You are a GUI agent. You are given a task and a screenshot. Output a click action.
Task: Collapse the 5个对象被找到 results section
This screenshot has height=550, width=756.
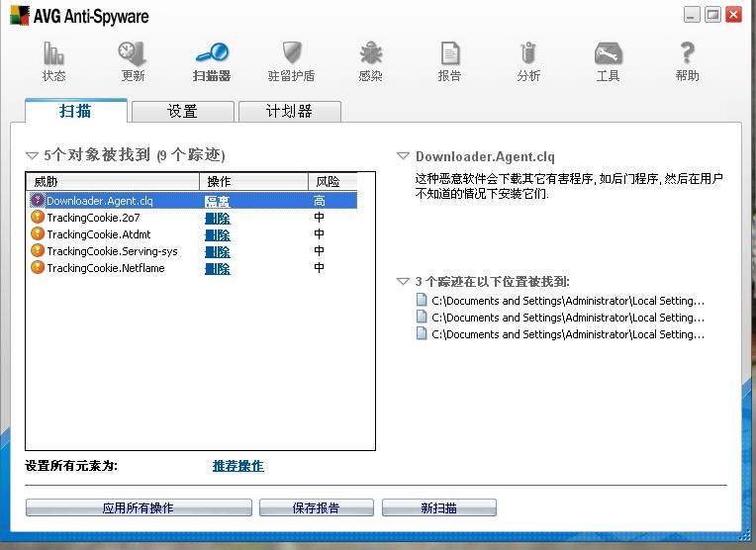pos(32,155)
